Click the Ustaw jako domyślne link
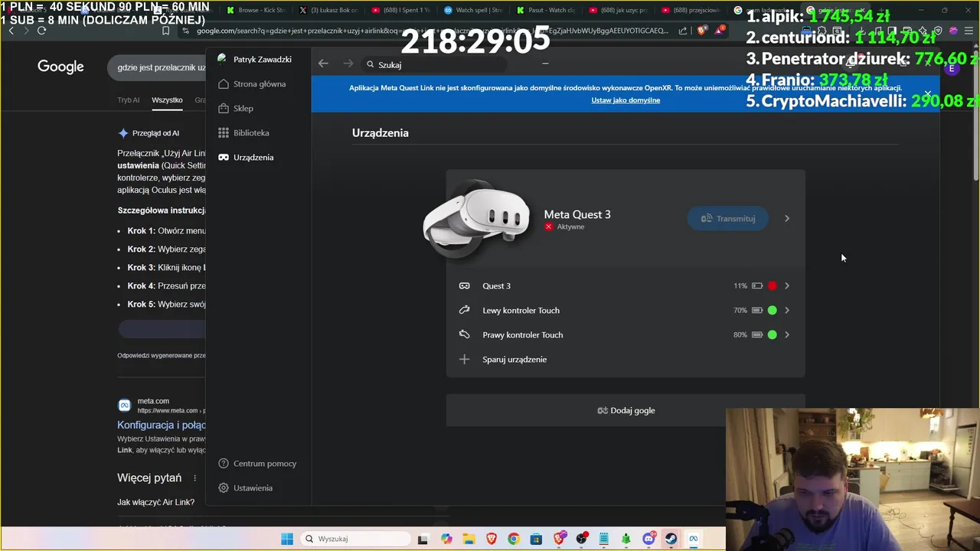This screenshot has height=551, width=980. (626, 100)
